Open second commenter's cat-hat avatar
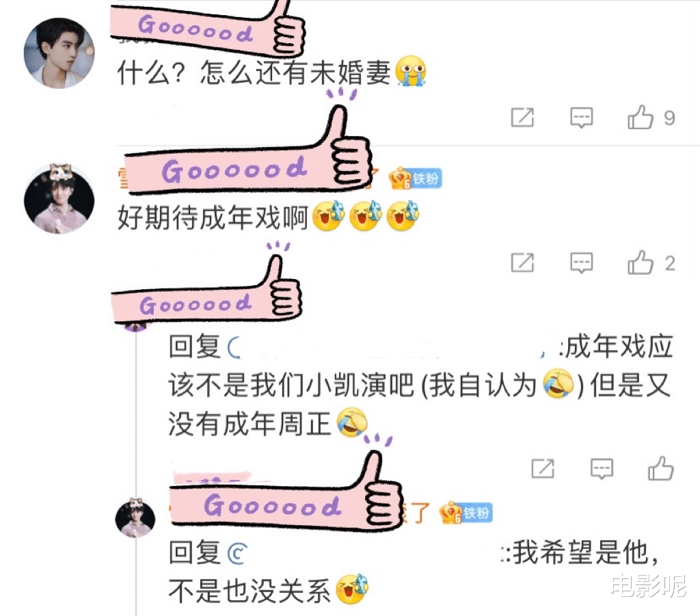 [59, 199]
